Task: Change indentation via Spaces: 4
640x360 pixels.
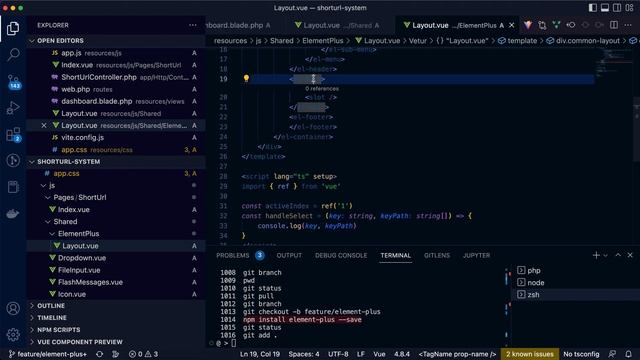Action: [304, 354]
